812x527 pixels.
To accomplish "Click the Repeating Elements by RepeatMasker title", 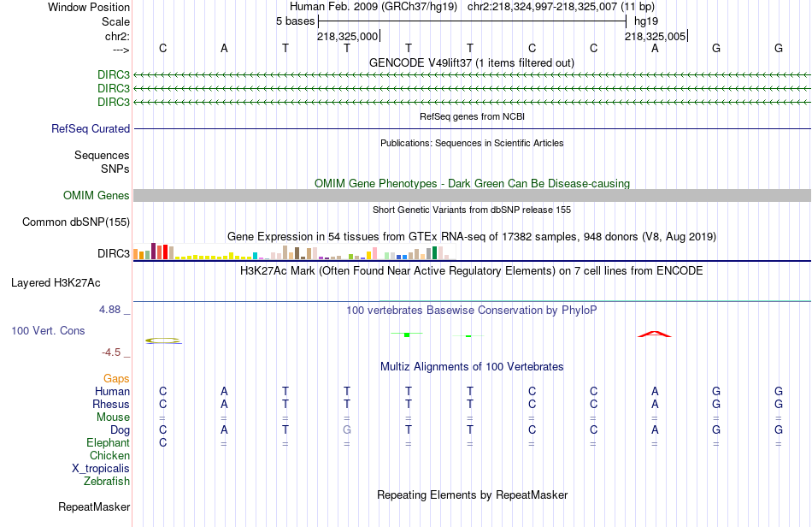I will click(472, 494).
